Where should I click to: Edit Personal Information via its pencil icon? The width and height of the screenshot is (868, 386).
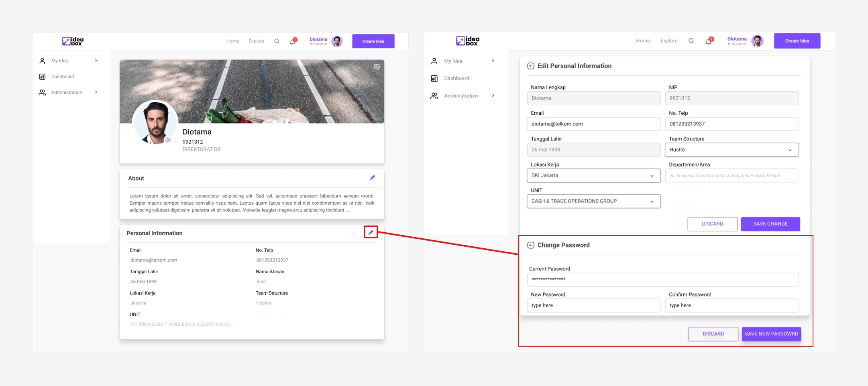371,232
